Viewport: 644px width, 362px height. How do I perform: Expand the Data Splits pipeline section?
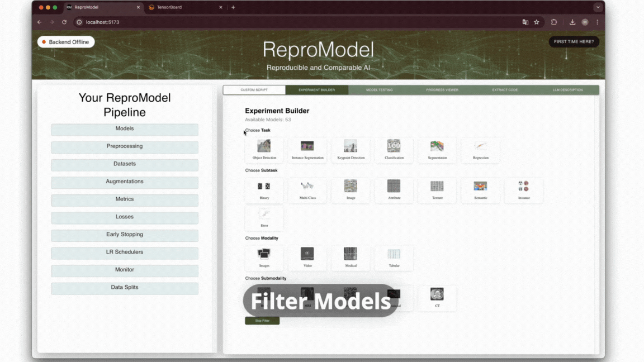pyautogui.click(x=125, y=288)
